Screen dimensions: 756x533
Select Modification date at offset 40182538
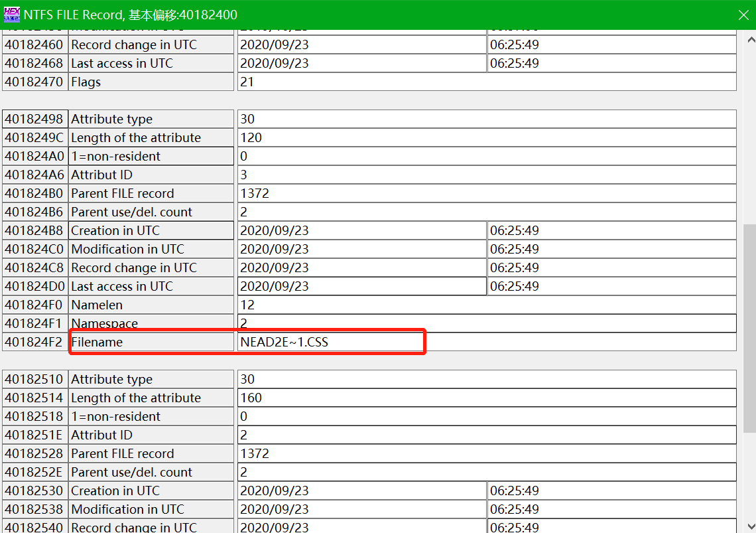tap(361, 509)
